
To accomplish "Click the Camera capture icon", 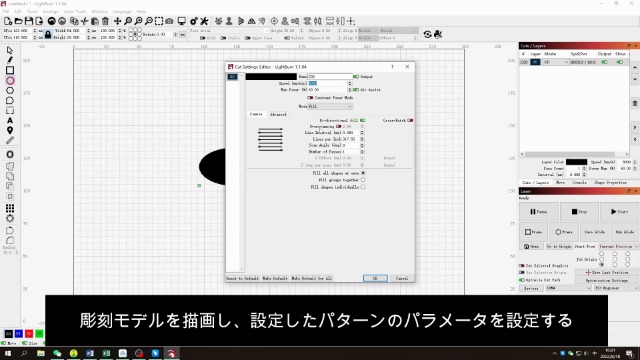I will (x=169, y=21).
